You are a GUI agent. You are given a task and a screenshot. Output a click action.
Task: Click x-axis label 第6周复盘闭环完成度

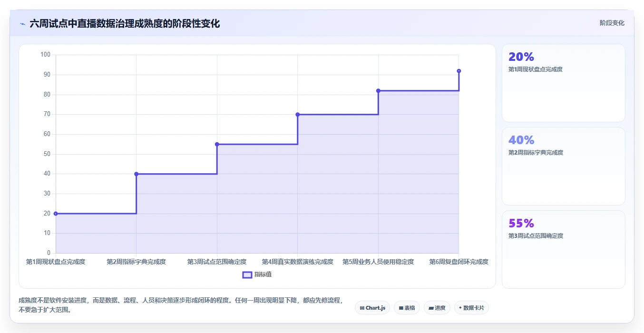[459, 262]
